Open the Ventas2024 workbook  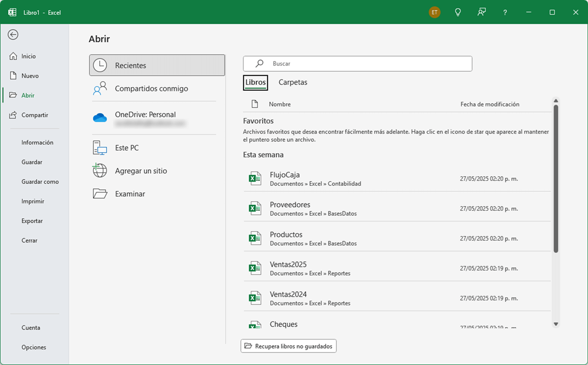[397, 298]
